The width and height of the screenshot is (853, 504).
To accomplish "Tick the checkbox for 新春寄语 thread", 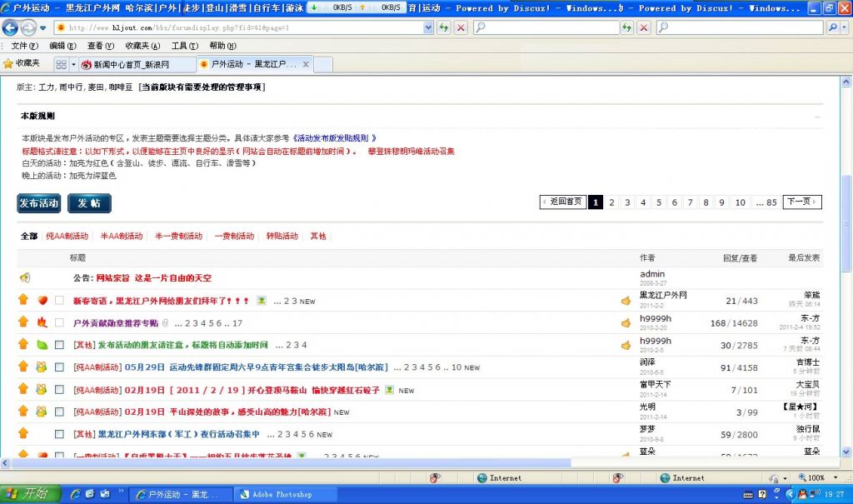I will pyautogui.click(x=59, y=300).
